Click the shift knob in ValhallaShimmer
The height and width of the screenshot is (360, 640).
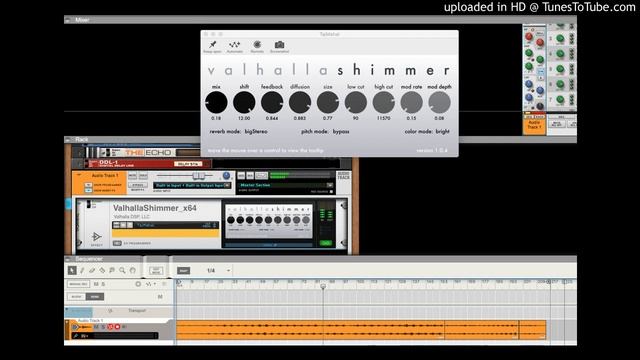tap(244, 102)
